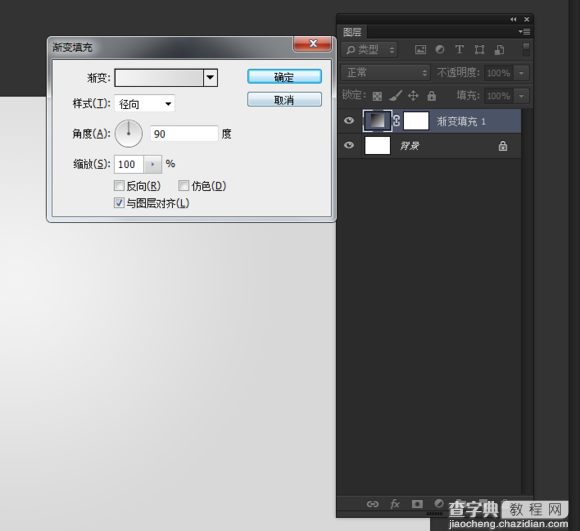Enable the 仿色(D) checkbox
Viewport: 580px width, 531px height.
pyautogui.click(x=183, y=185)
